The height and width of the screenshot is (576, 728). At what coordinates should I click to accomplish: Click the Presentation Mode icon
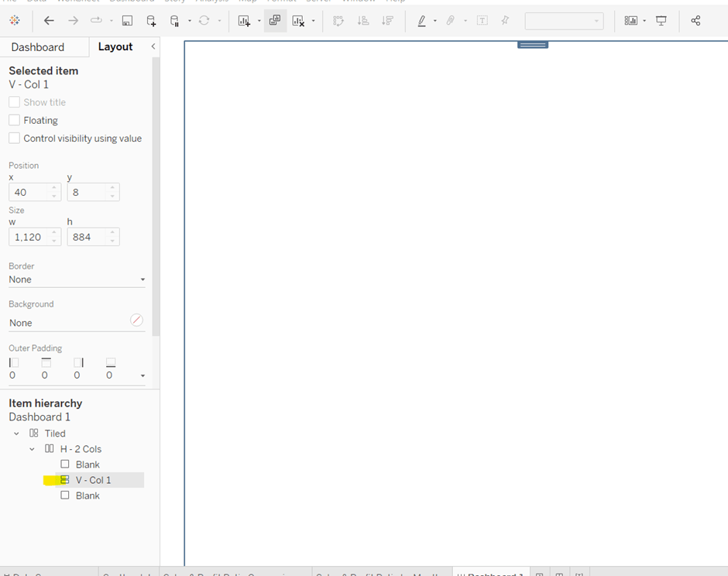click(661, 21)
